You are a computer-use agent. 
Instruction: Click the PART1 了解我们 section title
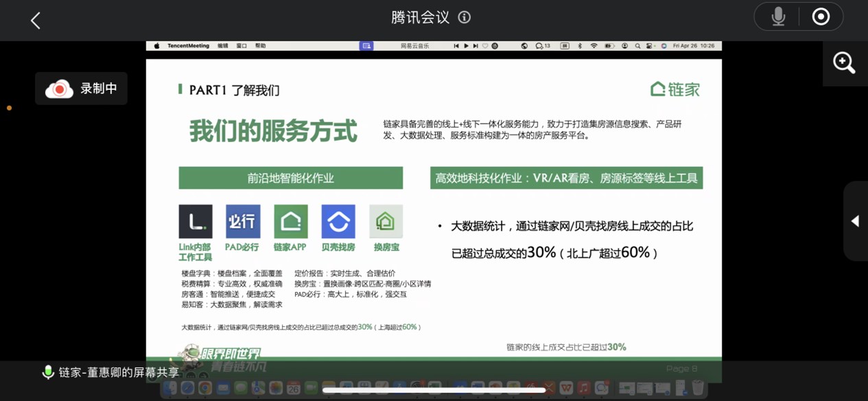[x=234, y=90]
